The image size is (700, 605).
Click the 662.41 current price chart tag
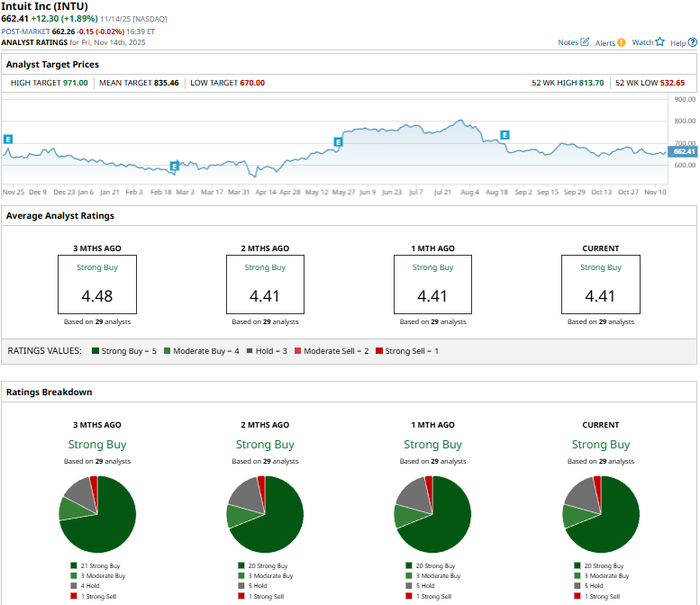684,151
